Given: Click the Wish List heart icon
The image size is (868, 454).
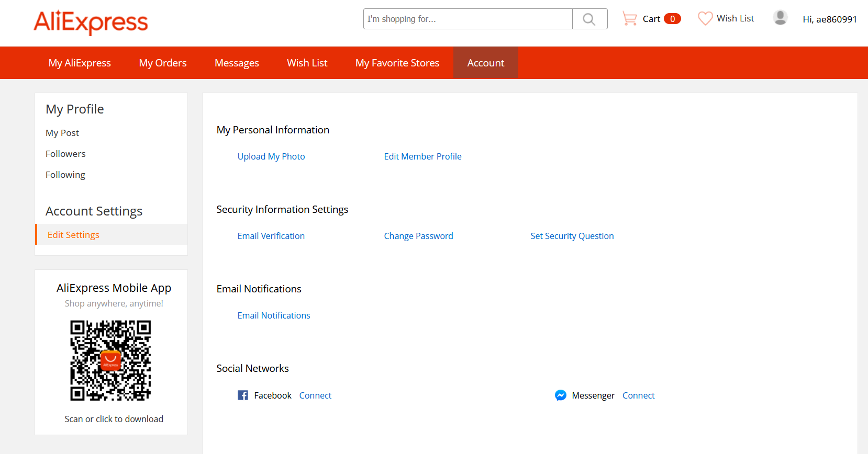Looking at the screenshot, I should pos(705,18).
